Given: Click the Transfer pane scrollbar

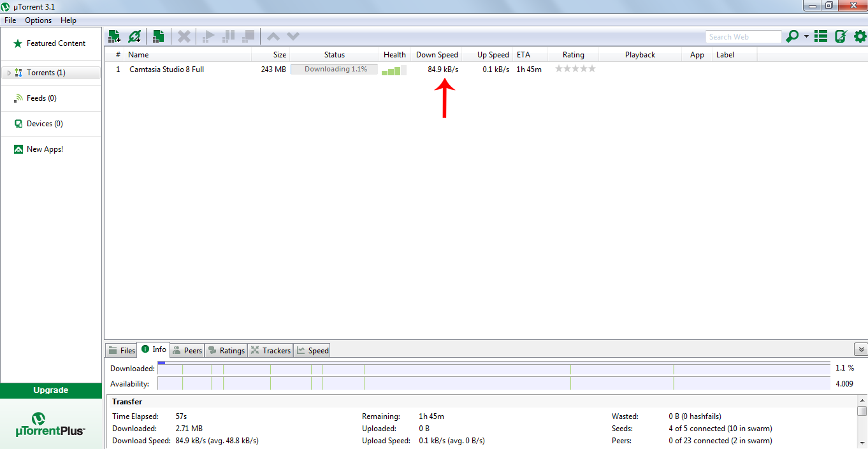Looking at the screenshot, I should pyautogui.click(x=862, y=422).
